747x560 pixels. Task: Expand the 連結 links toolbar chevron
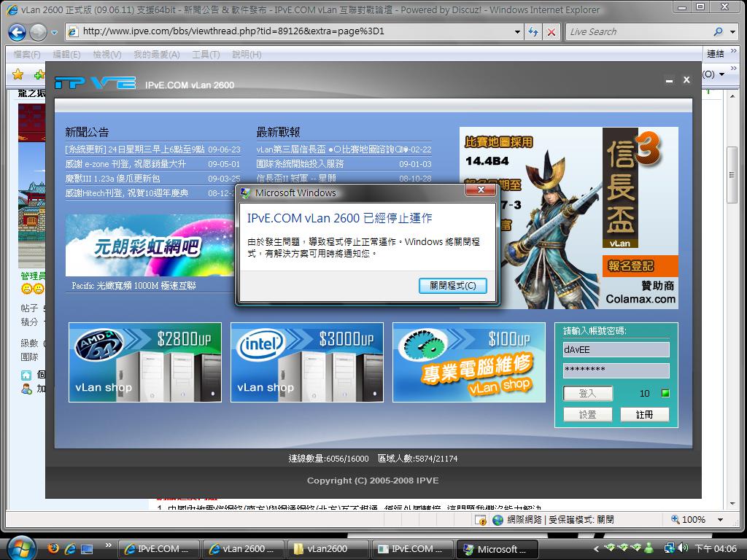[x=734, y=51]
